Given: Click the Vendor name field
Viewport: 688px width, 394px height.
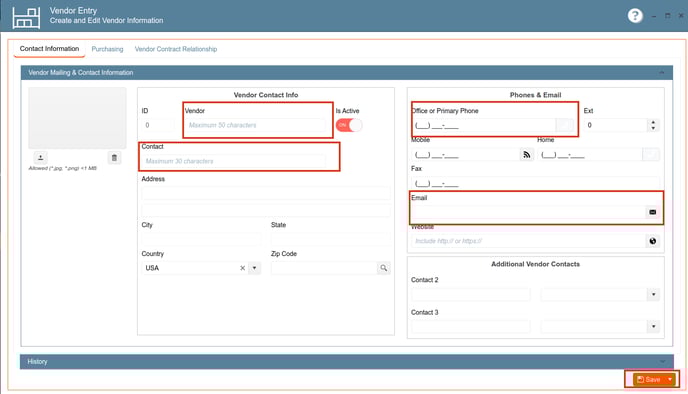Looking at the screenshot, I should click(255, 125).
